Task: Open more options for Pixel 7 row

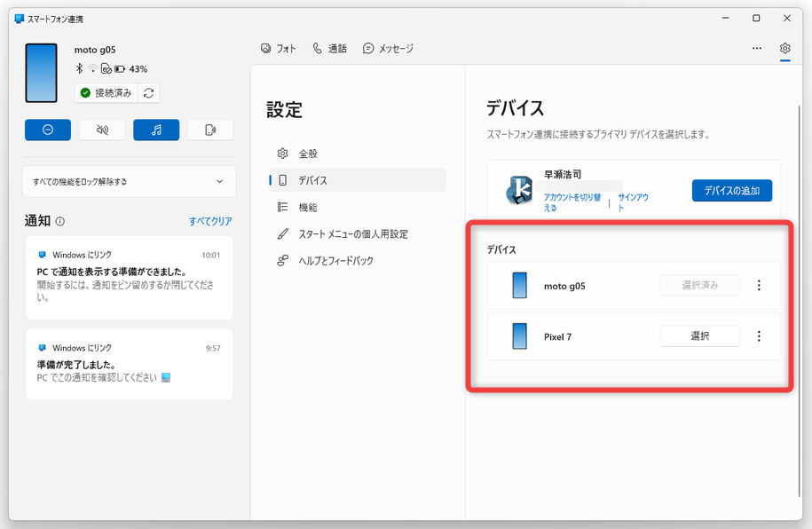Action: [x=759, y=336]
